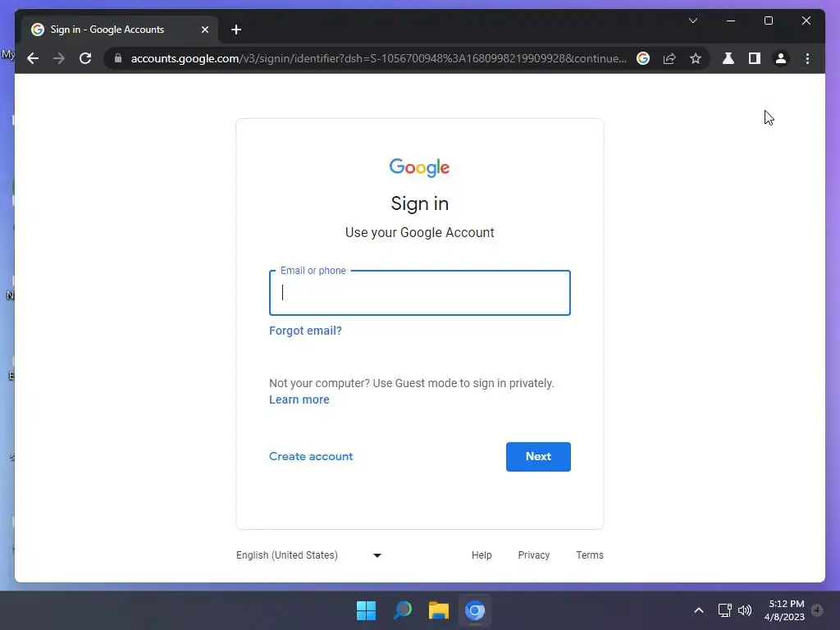Screen dimensions: 840x630
Task: Open the tab search chevron
Action: pos(693,21)
